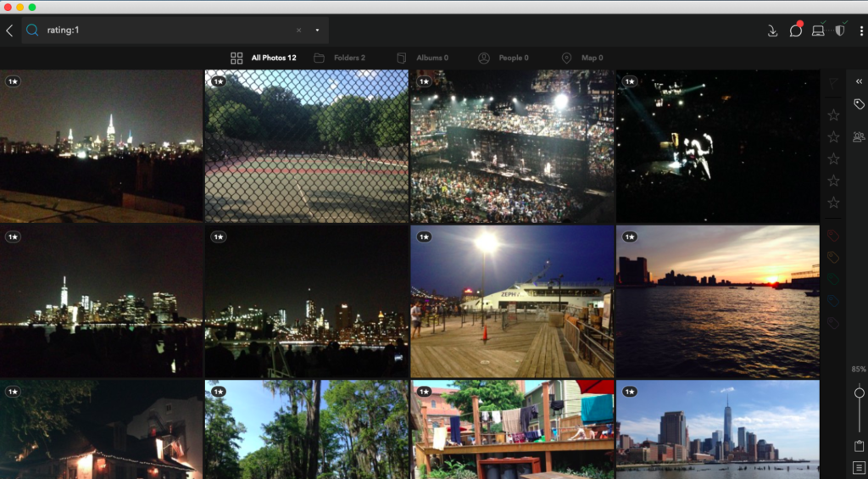This screenshot has height=479, width=868.
Task: Clear the rating:1 search text
Action: click(299, 31)
